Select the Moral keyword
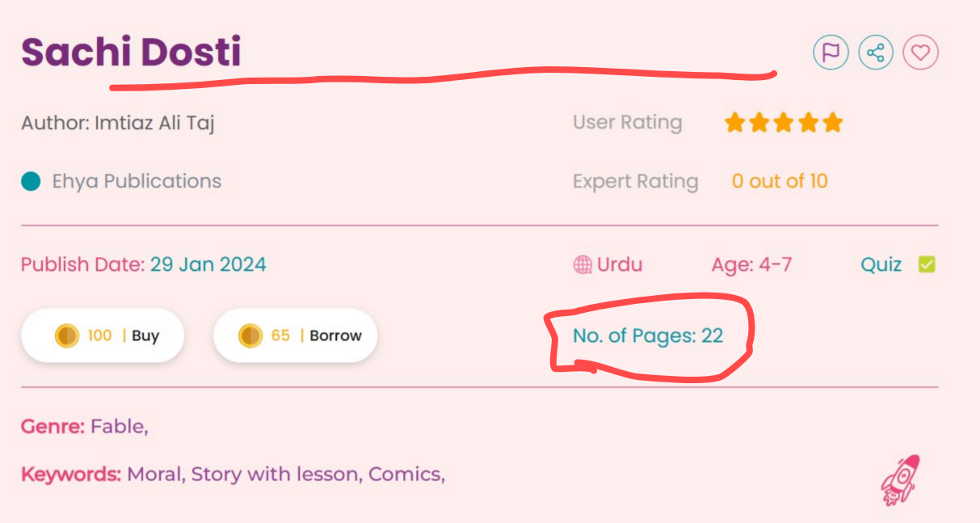This screenshot has width=980, height=523. pyautogui.click(x=155, y=474)
